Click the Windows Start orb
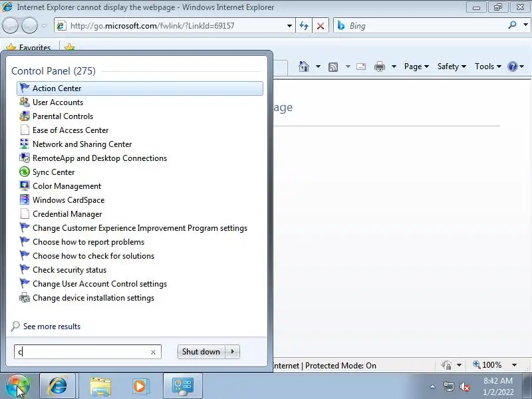This screenshot has height=399, width=532. pyautogui.click(x=18, y=386)
